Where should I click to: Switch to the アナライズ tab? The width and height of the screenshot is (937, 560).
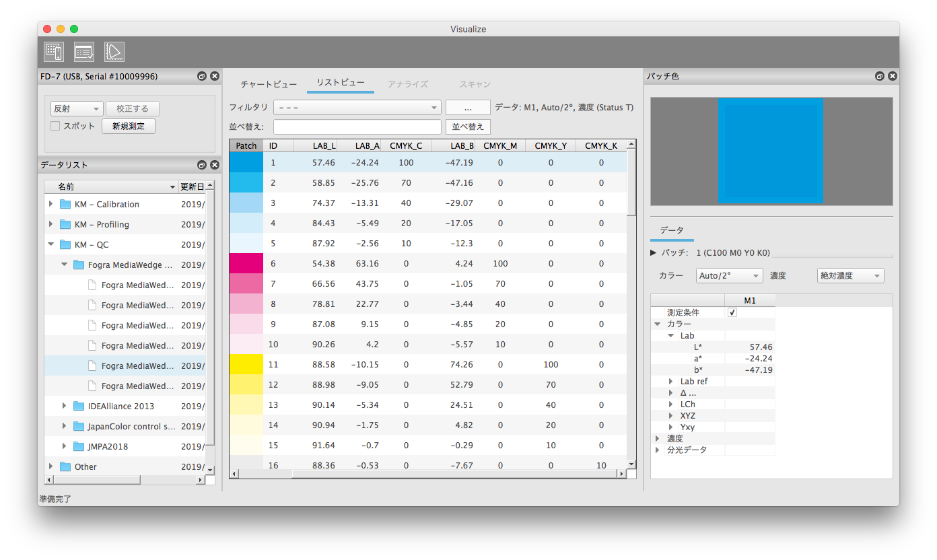[408, 84]
